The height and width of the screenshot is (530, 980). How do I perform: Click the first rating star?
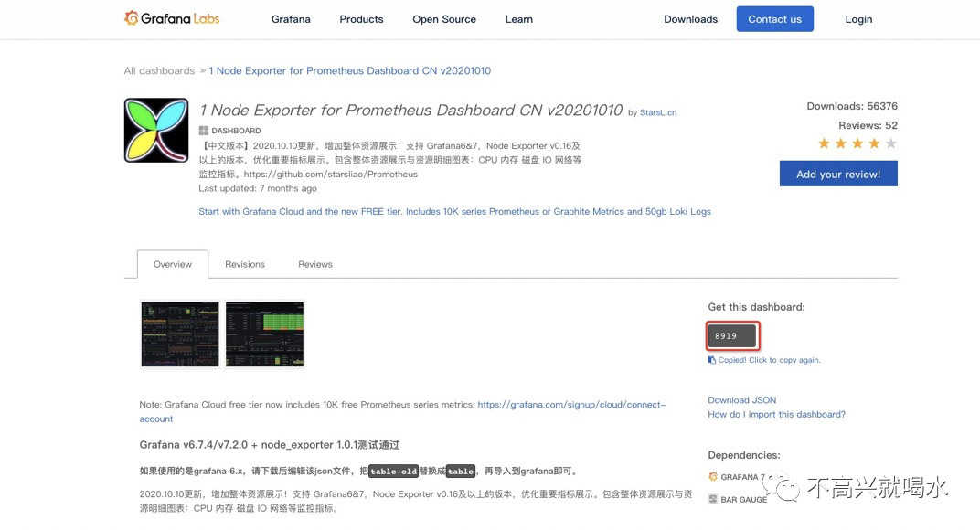coord(824,143)
